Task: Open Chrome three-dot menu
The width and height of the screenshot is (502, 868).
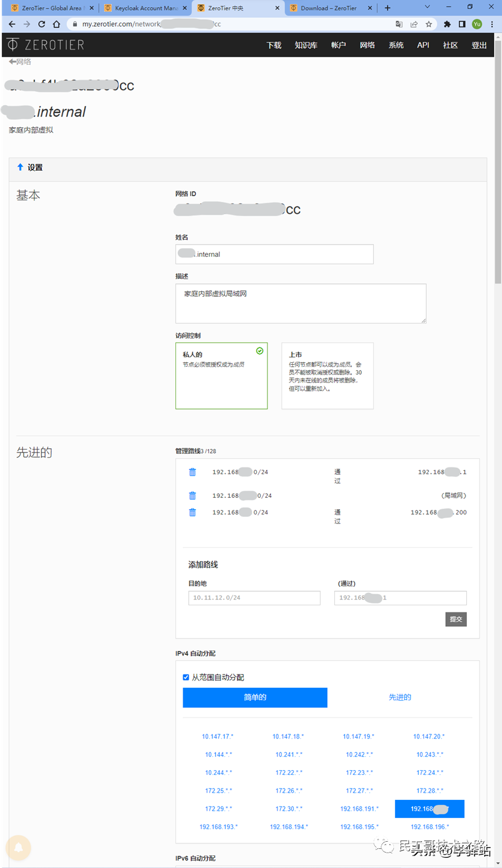Action: [492, 24]
